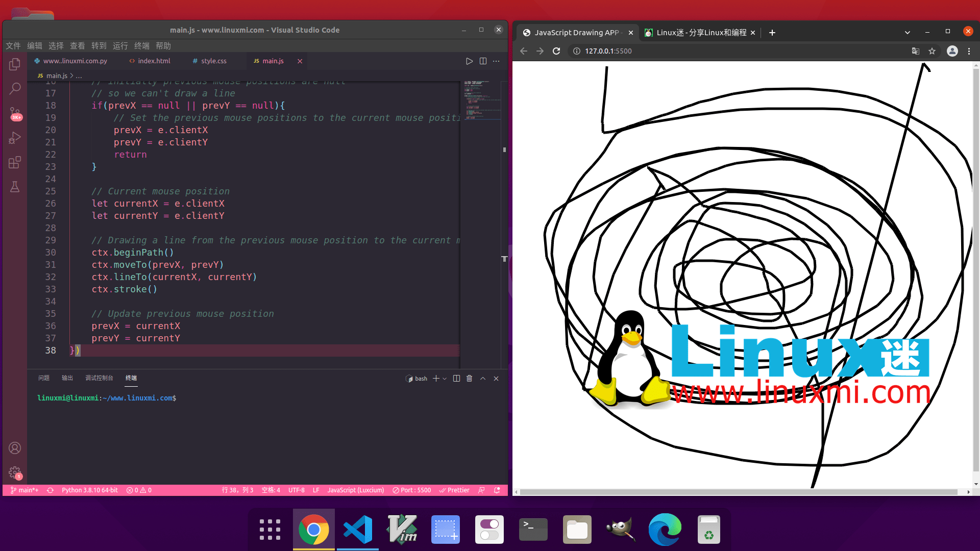Open the Run and Debug sidebar icon

[15, 138]
